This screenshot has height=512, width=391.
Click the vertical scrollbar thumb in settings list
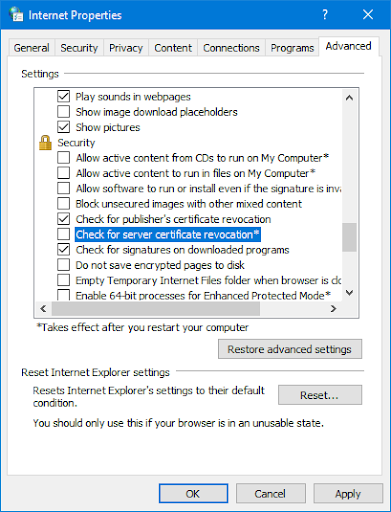[x=349, y=237]
